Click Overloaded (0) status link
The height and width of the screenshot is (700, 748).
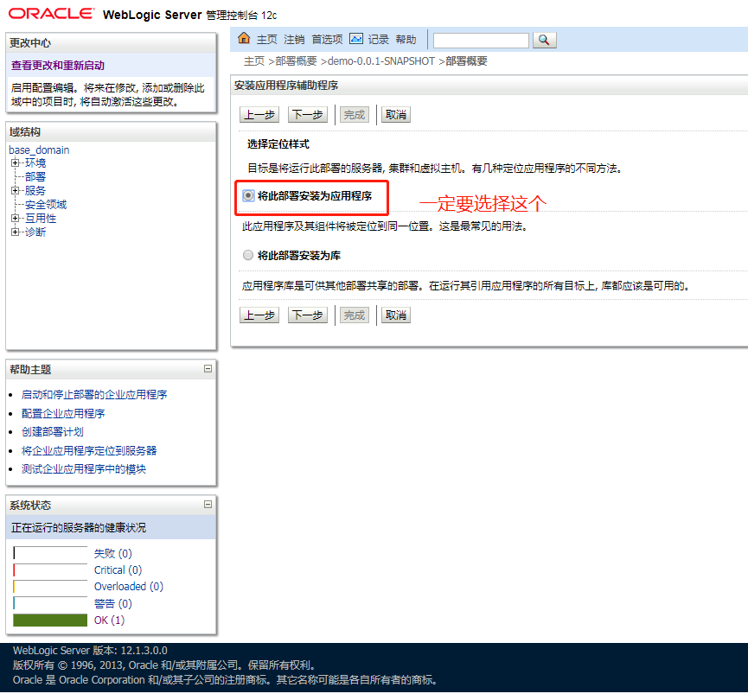(x=129, y=587)
